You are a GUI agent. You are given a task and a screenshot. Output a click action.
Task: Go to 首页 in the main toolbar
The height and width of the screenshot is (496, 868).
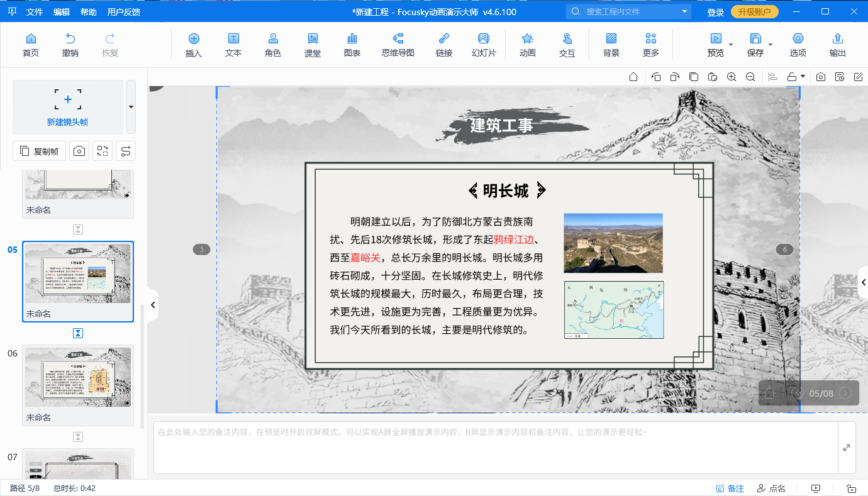pos(30,45)
